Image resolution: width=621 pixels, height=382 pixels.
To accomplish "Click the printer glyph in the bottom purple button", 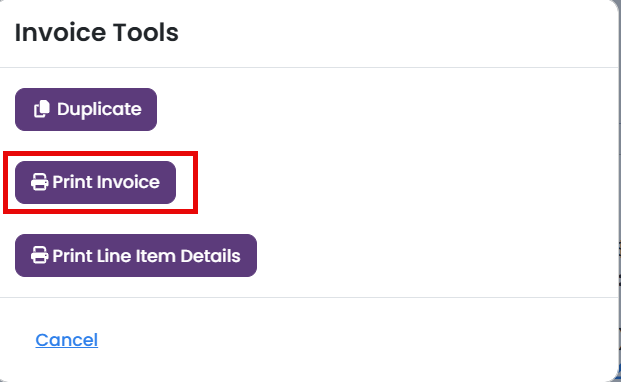I will (40, 255).
